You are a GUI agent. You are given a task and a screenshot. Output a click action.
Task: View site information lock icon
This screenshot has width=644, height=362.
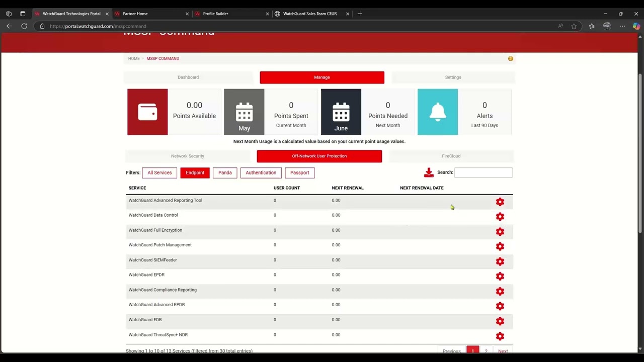point(42,26)
